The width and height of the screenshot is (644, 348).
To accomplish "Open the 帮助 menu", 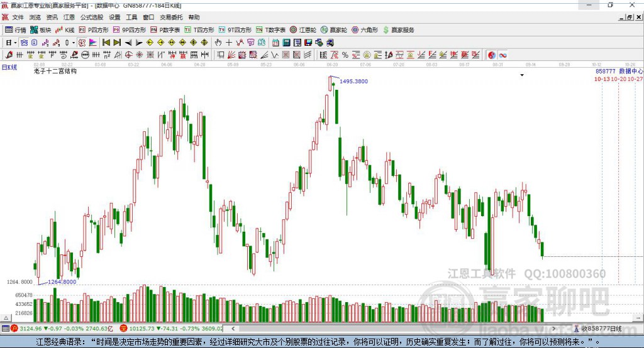I will coord(194,17).
